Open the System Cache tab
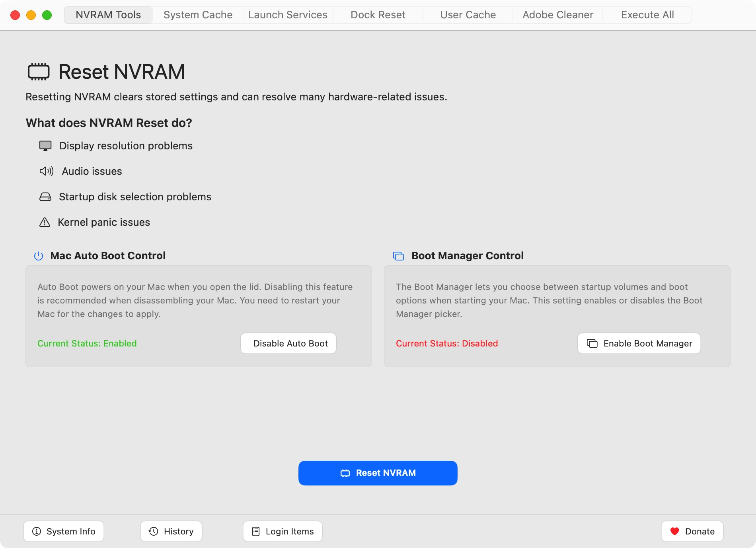756x548 pixels. pyautogui.click(x=198, y=15)
